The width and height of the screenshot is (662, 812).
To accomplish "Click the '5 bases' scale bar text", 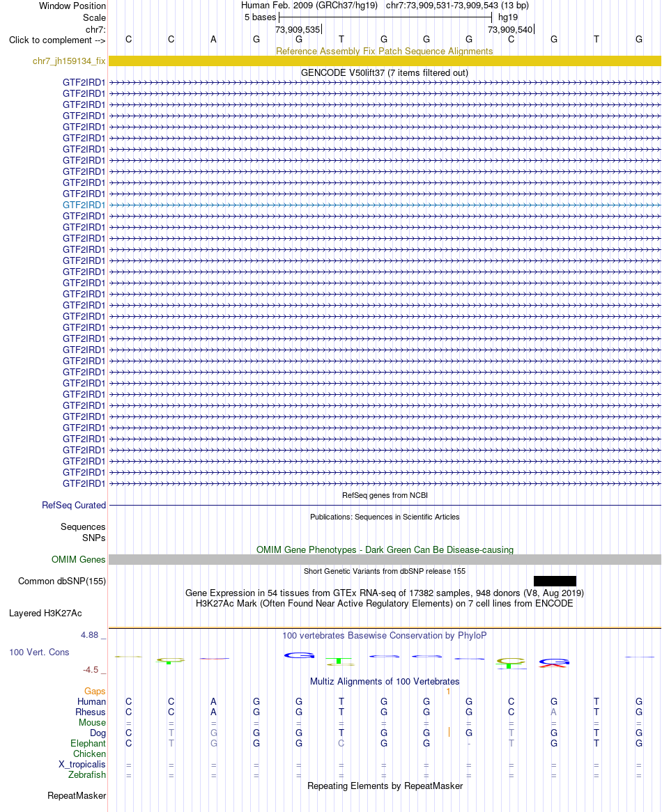I will 260,17.
